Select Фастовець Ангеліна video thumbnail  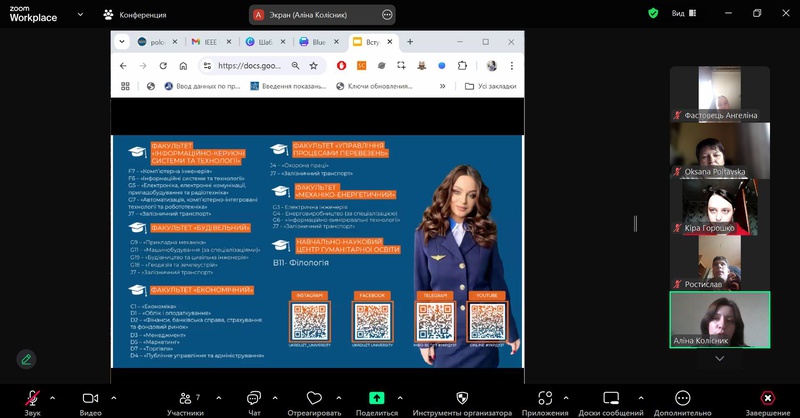(x=719, y=94)
